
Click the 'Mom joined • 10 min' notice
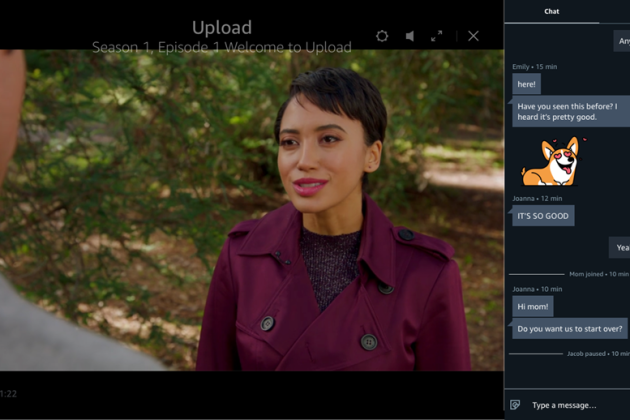click(599, 274)
